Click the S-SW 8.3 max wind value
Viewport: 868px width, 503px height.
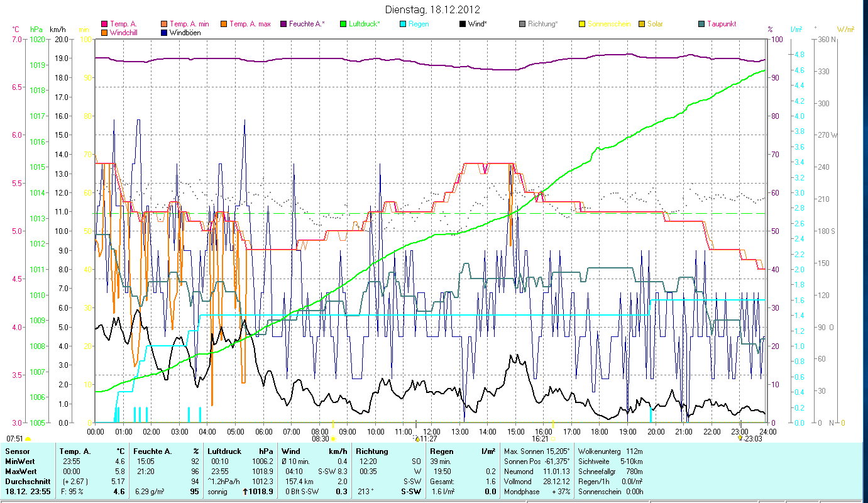click(x=332, y=472)
